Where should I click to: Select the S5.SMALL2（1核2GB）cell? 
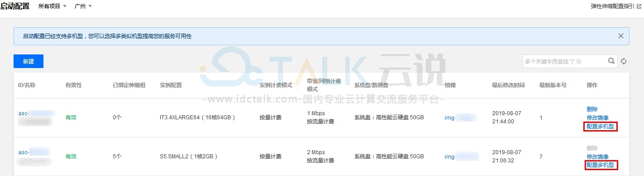[x=189, y=156]
